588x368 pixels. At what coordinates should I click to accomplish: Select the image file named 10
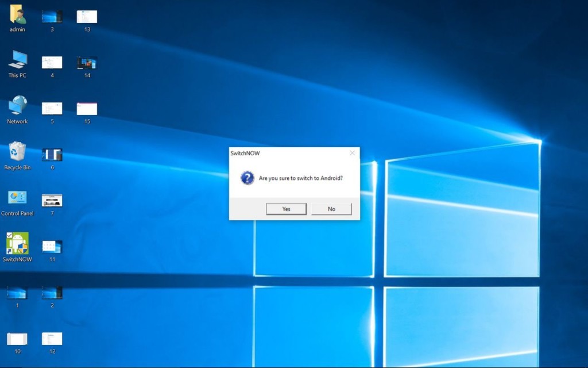point(17,339)
